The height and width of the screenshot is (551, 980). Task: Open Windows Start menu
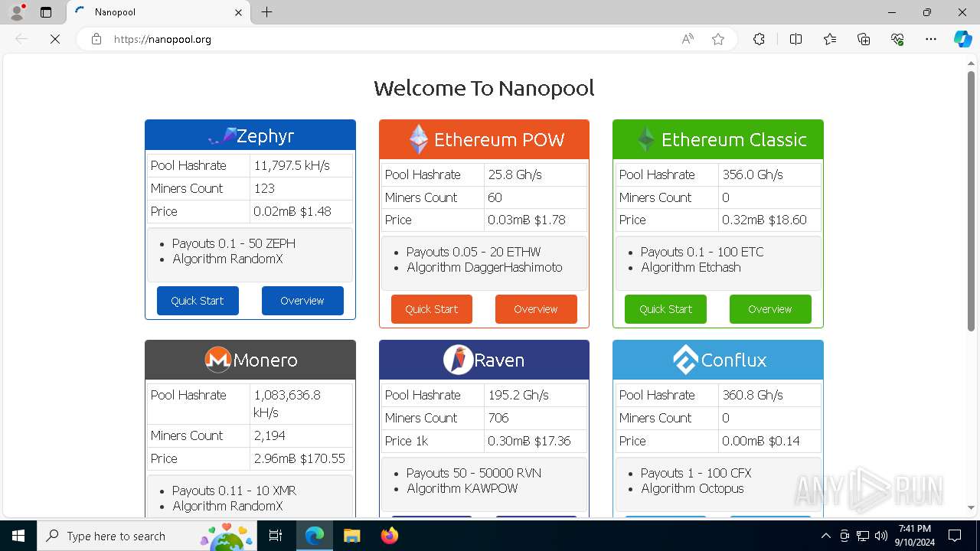18,536
